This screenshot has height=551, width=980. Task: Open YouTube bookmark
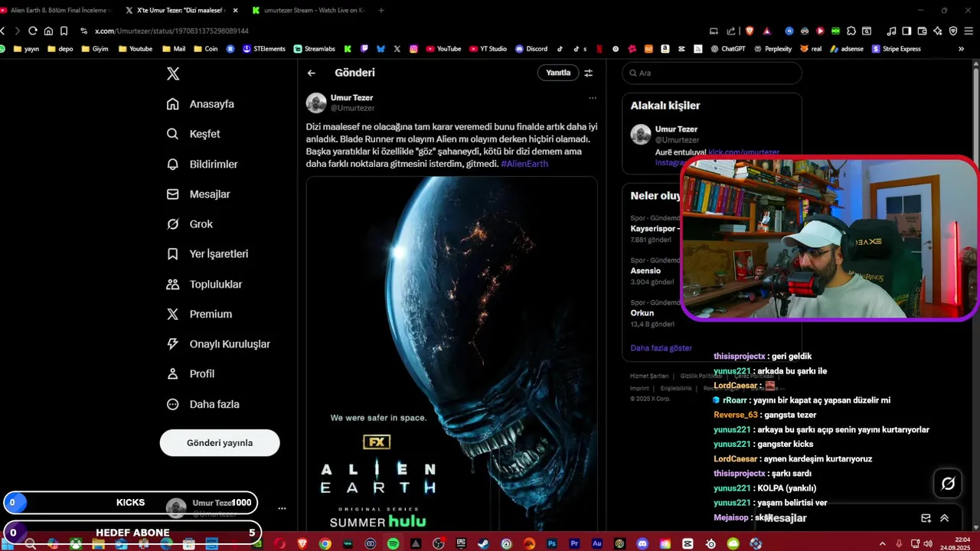443,48
